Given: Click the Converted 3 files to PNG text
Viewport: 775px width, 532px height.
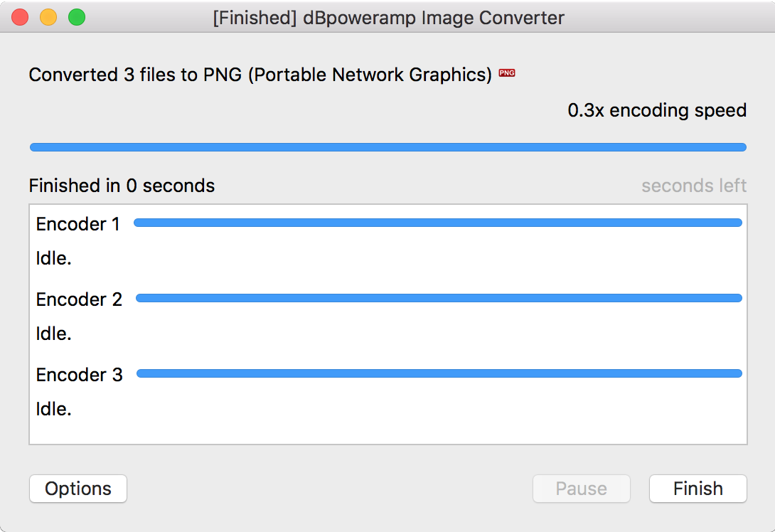Looking at the screenshot, I should click(260, 75).
